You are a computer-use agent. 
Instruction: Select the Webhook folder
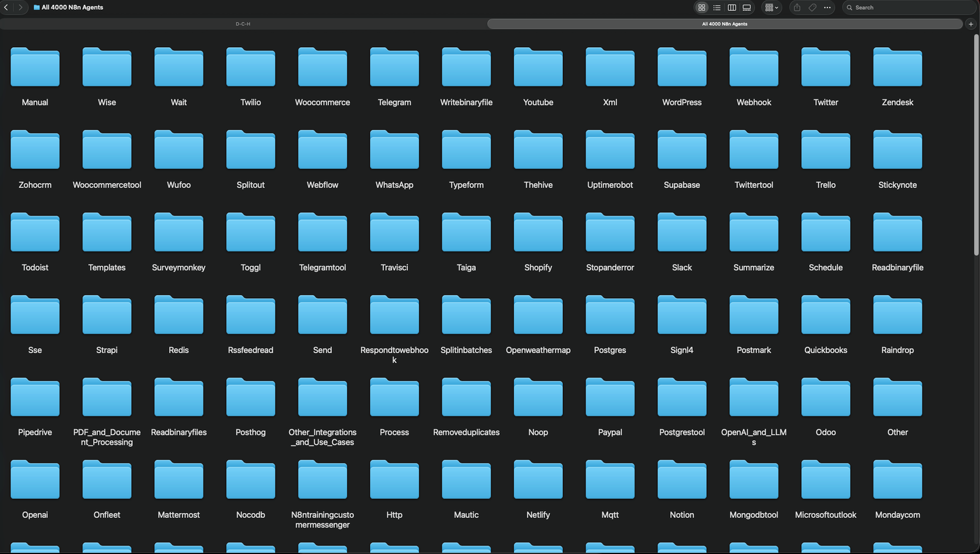754,67
